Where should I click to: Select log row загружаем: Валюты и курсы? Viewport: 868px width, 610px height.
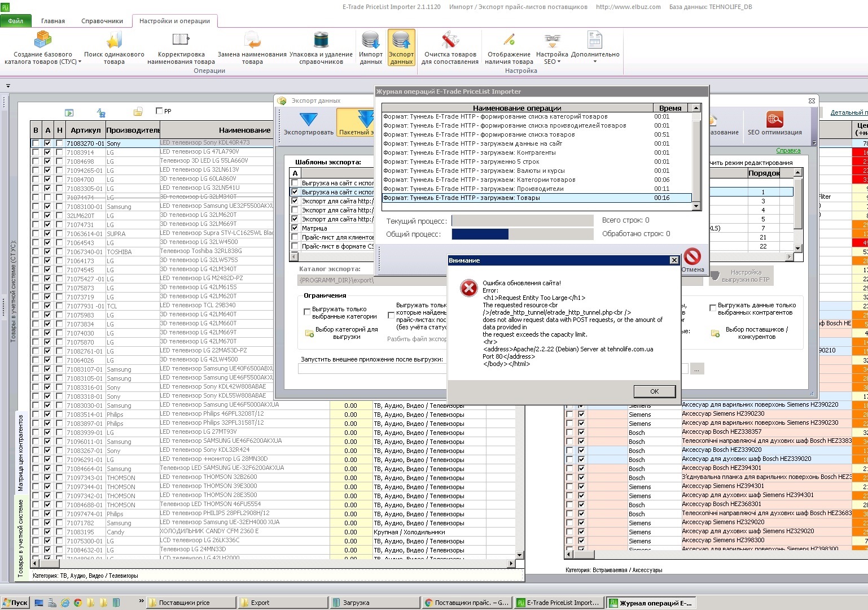[x=537, y=171]
